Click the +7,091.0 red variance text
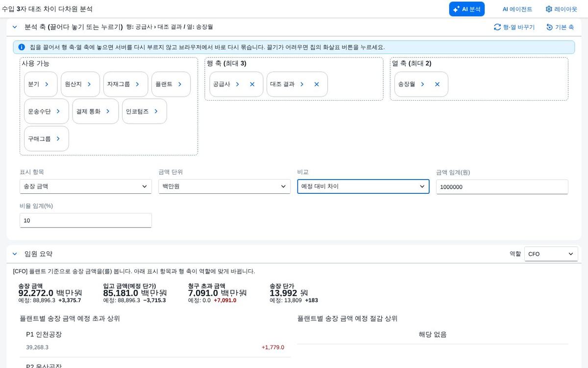 click(x=225, y=300)
